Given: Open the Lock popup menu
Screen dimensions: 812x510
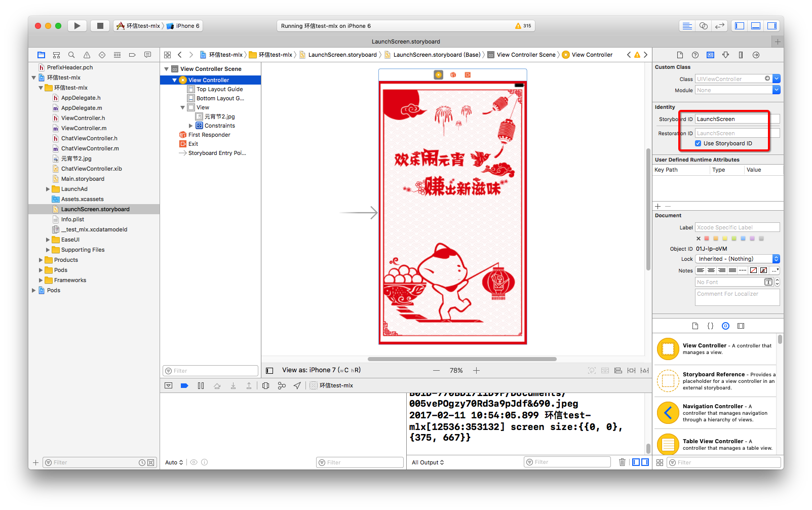Looking at the screenshot, I should tap(737, 259).
